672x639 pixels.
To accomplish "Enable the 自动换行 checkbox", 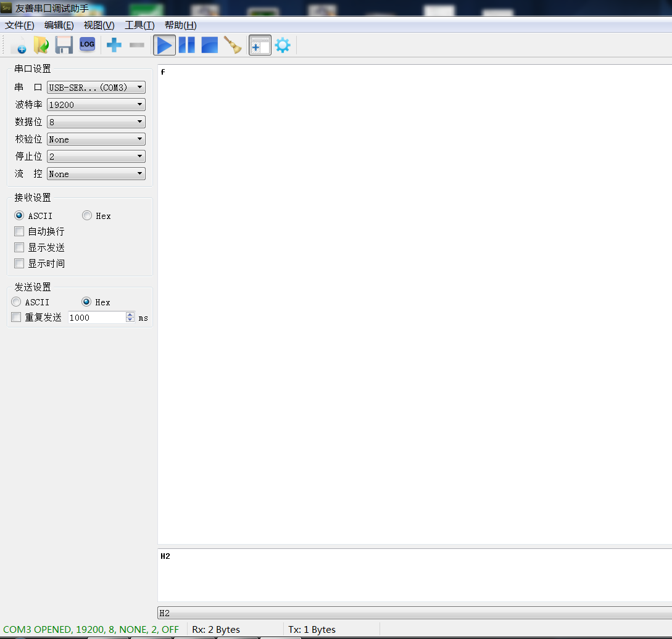I will (x=19, y=232).
